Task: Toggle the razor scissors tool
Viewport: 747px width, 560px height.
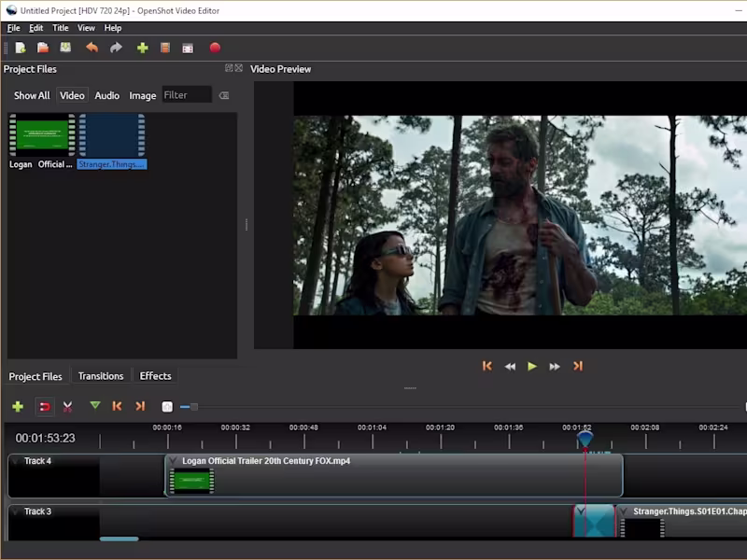Action: click(x=68, y=407)
